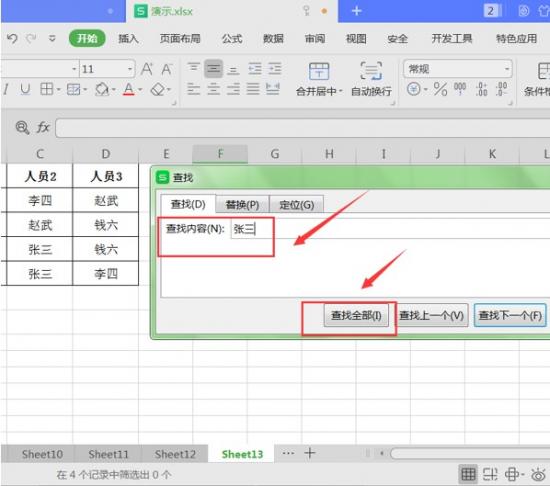The image size is (550, 486).
Task: Open the 插入 ribbon tab
Action: click(128, 38)
